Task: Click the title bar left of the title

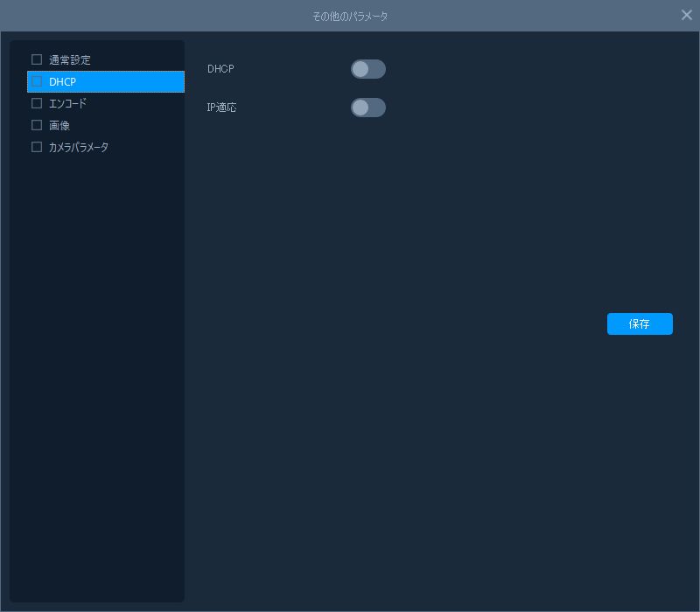Action: pos(131,16)
